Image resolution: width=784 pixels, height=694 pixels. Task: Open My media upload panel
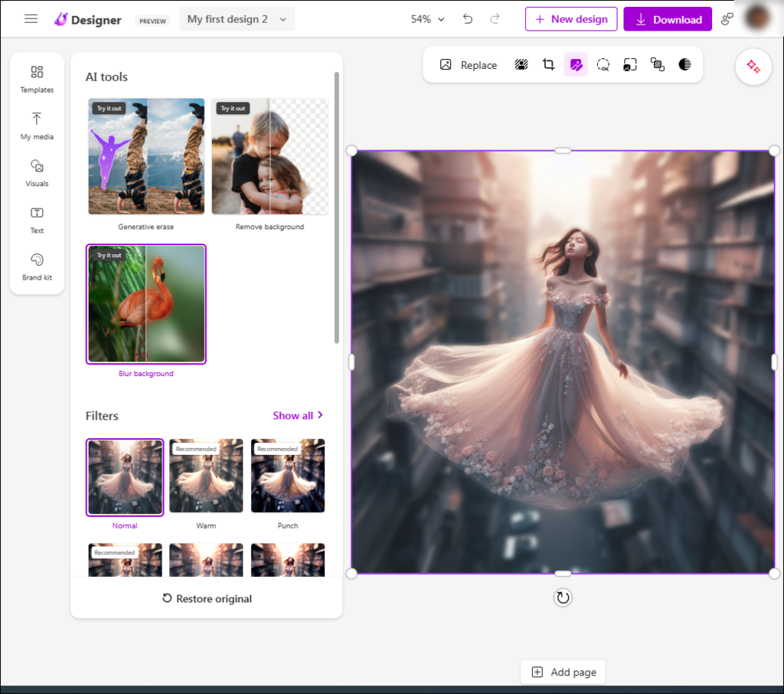pos(37,126)
